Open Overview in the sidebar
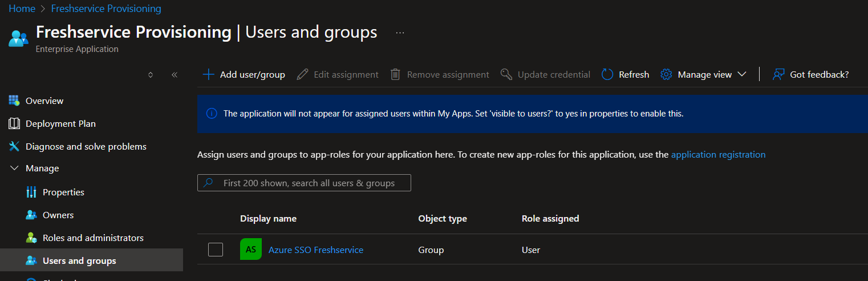 pos(44,101)
